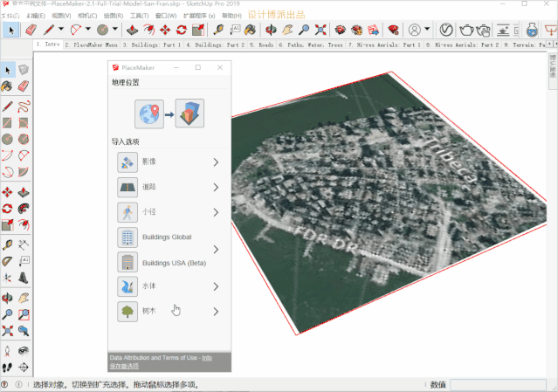Activate the Orbit tool in top toolbar

click(271, 30)
